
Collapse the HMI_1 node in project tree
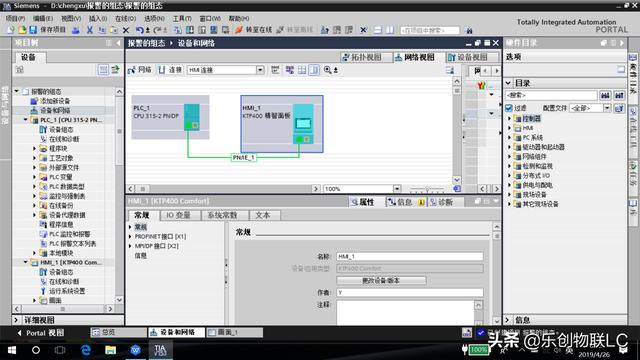tap(25, 262)
